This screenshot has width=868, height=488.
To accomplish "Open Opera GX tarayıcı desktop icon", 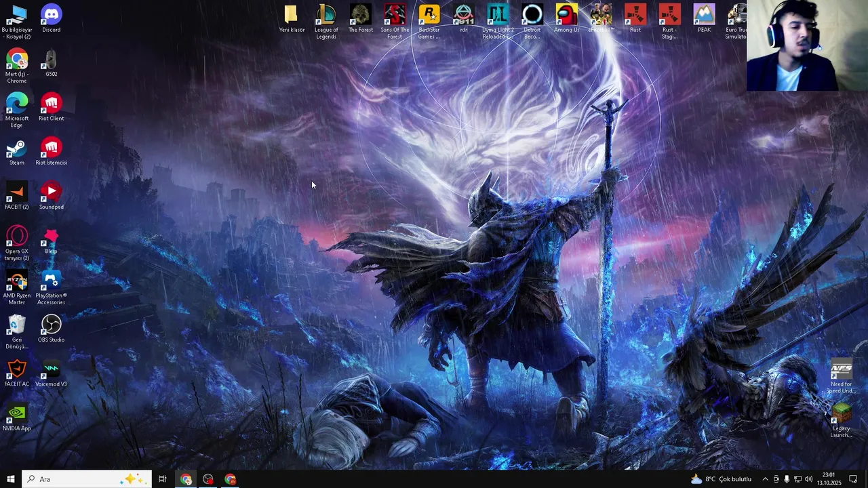I will [17, 243].
